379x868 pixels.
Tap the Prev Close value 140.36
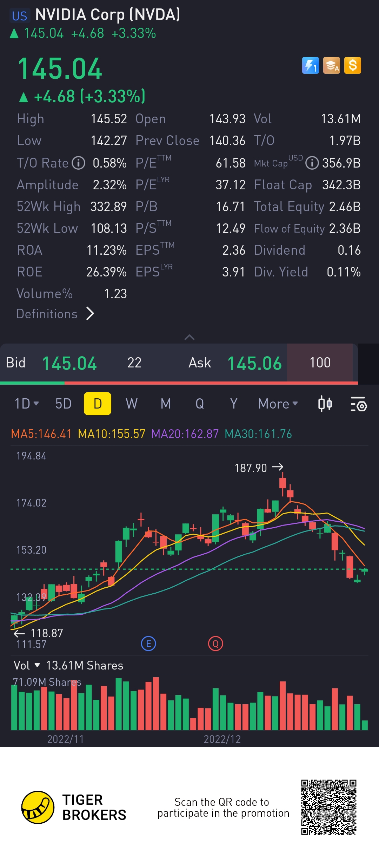point(227,141)
